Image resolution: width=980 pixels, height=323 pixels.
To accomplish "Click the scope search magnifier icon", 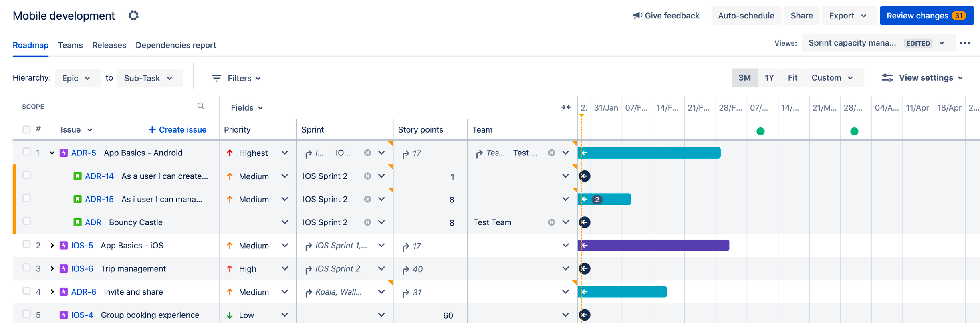I will tap(201, 106).
